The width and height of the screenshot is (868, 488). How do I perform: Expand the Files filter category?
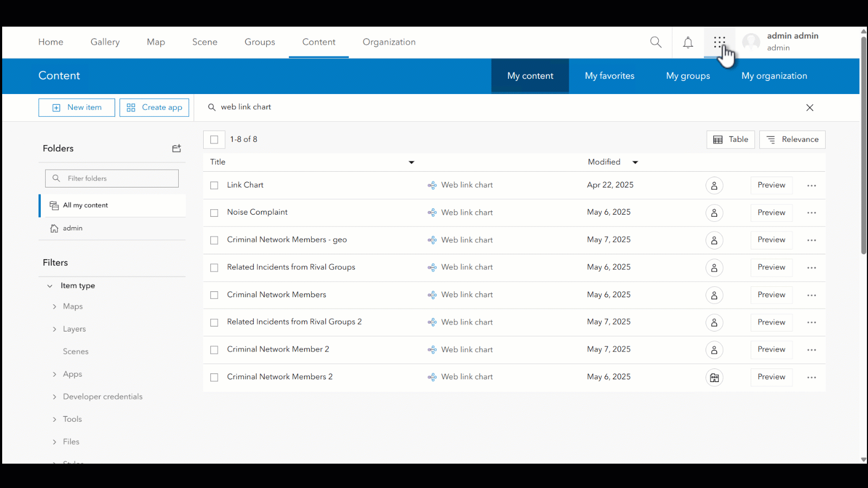pos(54,442)
